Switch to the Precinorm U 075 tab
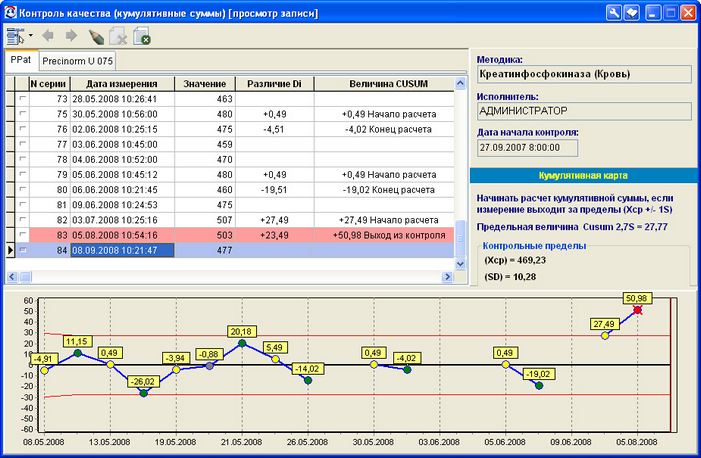This screenshot has height=458, width=701. coord(78,61)
